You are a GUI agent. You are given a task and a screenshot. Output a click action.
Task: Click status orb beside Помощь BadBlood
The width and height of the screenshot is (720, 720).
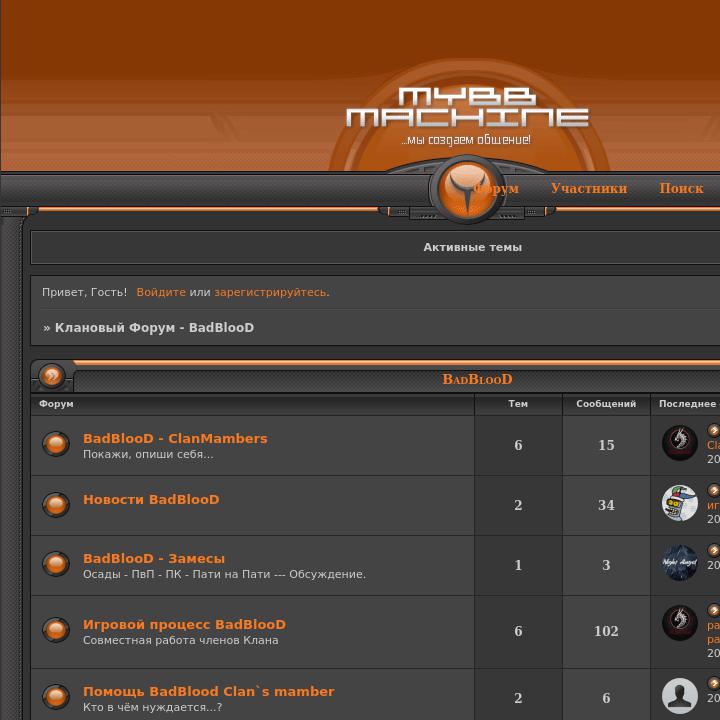pyautogui.click(x=56, y=697)
